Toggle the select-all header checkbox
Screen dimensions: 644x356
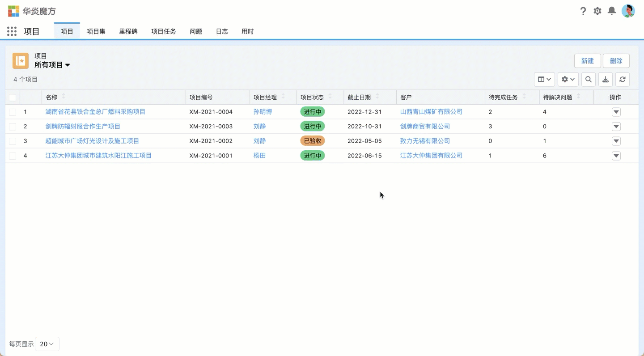click(13, 97)
